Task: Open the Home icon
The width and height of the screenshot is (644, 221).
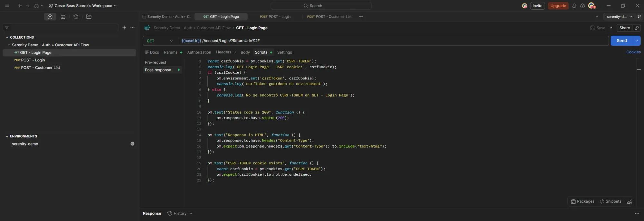Action: tap(36, 6)
